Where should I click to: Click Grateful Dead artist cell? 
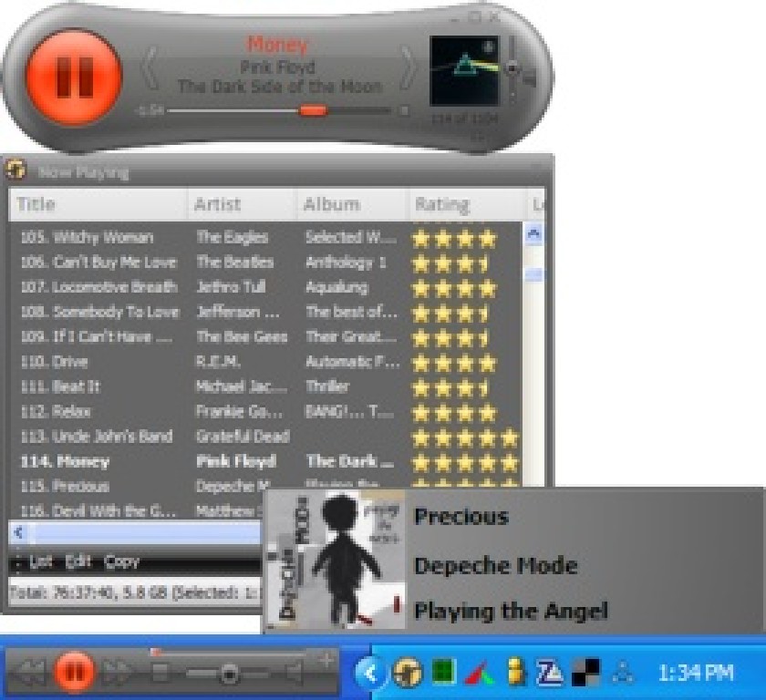tap(243, 437)
